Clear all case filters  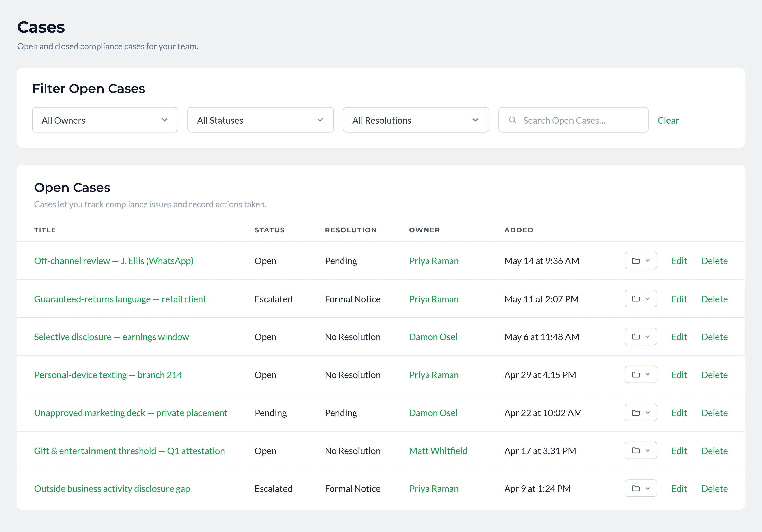[668, 120]
